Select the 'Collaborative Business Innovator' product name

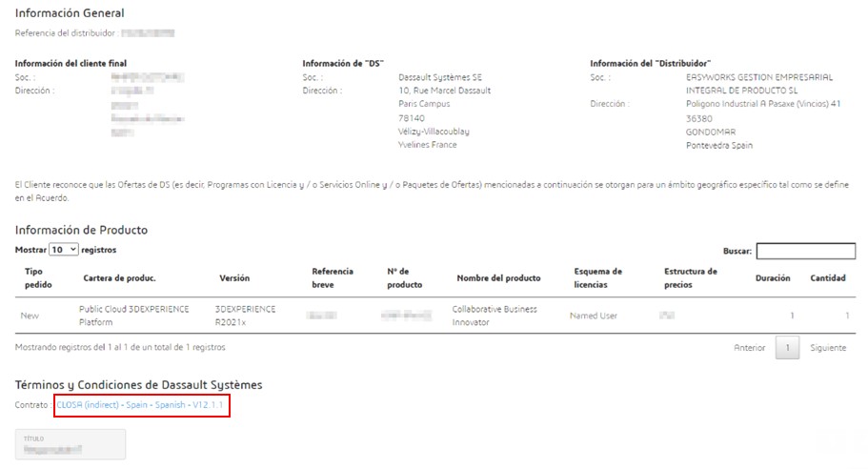(495, 316)
